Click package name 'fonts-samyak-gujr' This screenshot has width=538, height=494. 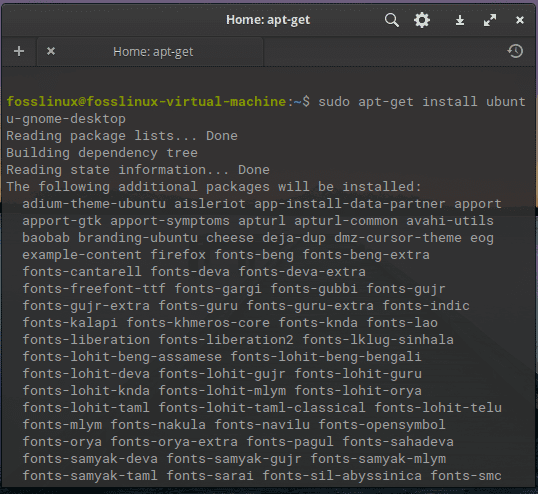(x=234, y=459)
